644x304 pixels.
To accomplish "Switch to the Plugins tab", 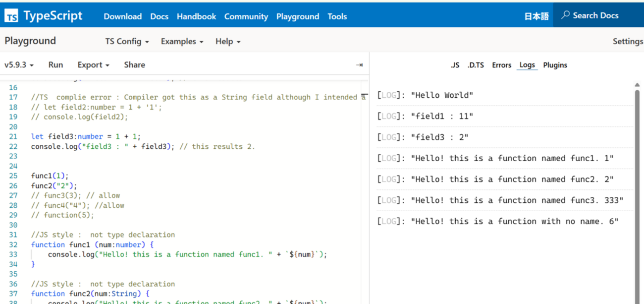I will pos(555,65).
